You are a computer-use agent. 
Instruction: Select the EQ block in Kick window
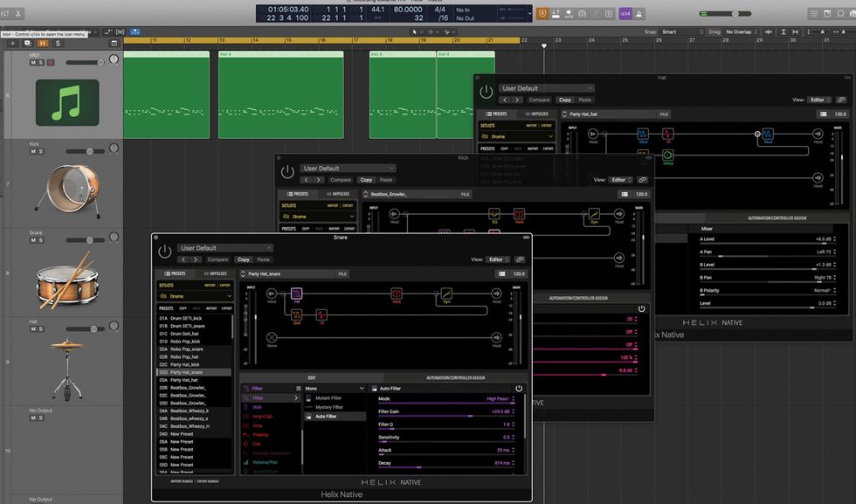pyautogui.click(x=494, y=214)
